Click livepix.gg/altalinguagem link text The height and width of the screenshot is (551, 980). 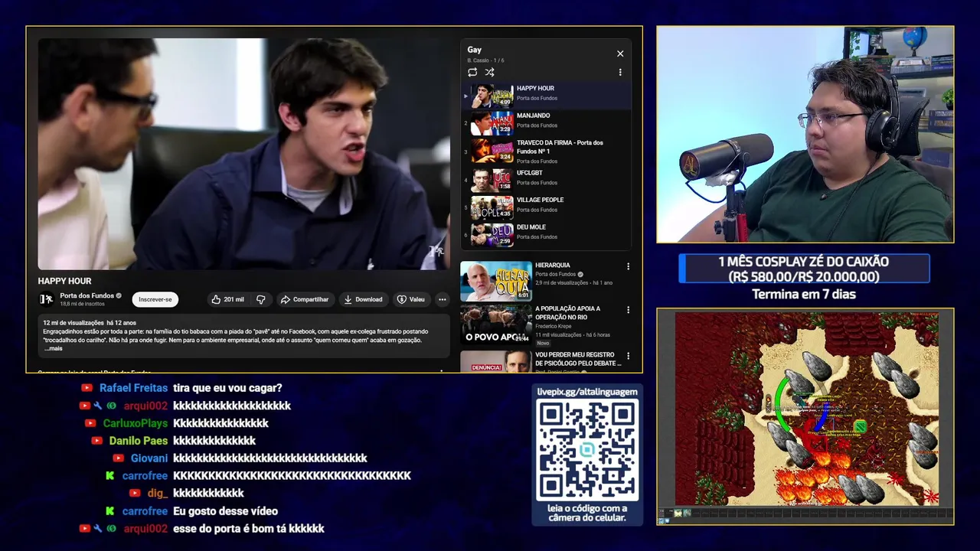click(x=587, y=391)
